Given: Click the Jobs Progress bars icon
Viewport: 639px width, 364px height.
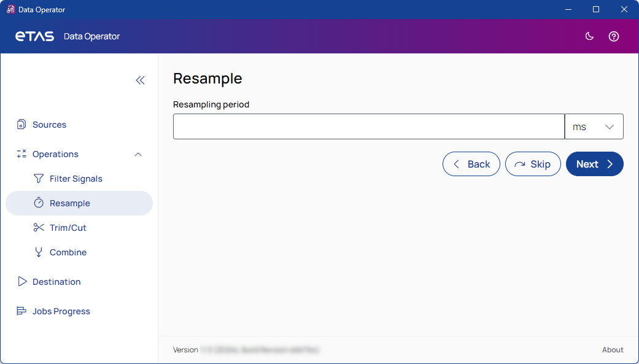Looking at the screenshot, I should pos(21,311).
